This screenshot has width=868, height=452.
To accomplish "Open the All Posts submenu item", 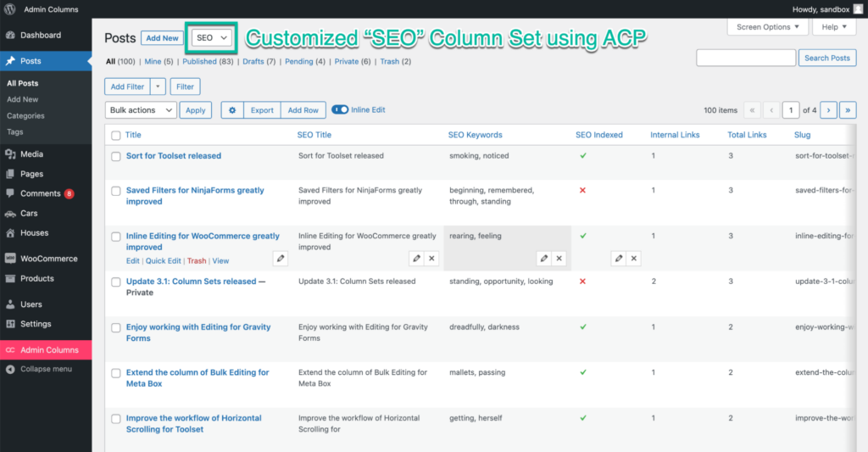I will 23,83.
